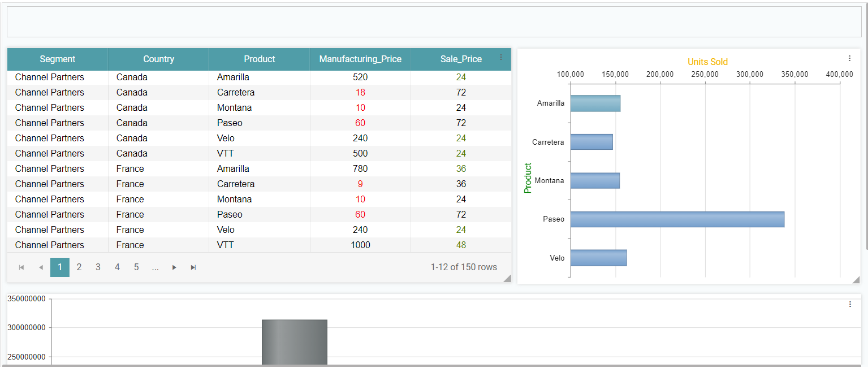Click the Product column header
Screen dimensions: 868x368
coord(259,59)
